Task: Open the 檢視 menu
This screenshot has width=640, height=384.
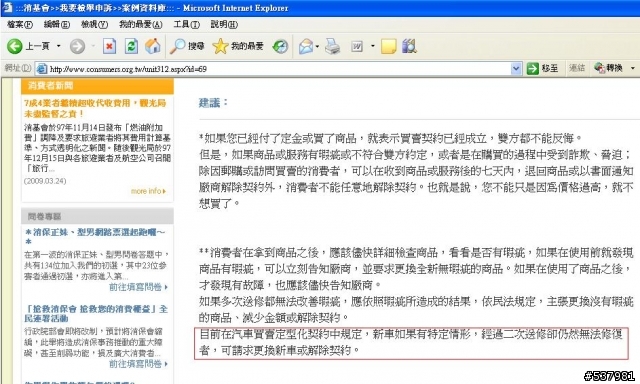Action: pyautogui.click(x=94, y=24)
